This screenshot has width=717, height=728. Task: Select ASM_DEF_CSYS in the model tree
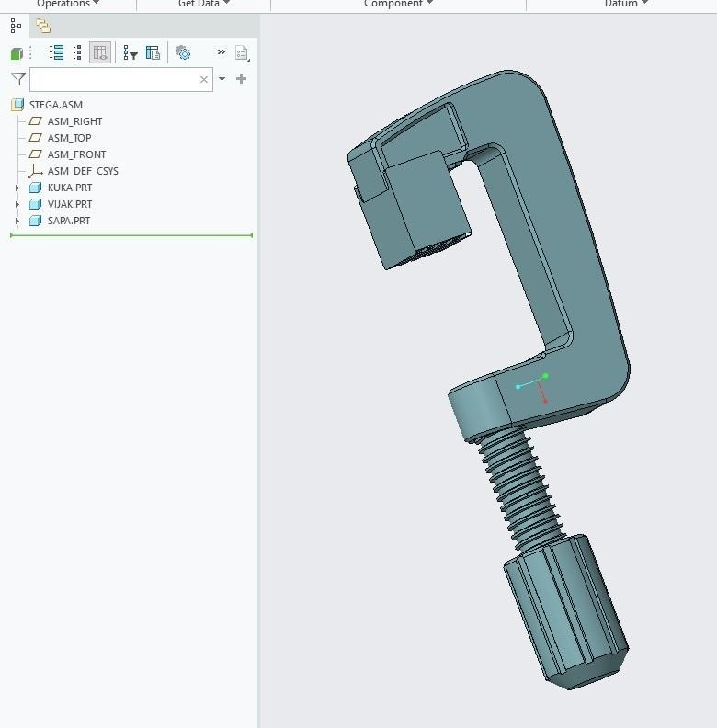tap(83, 171)
